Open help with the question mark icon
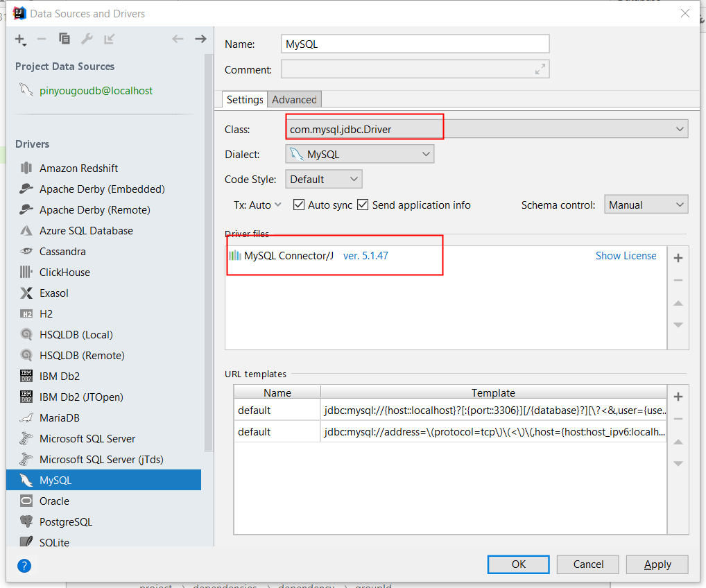This screenshot has height=588, width=706. (24, 566)
